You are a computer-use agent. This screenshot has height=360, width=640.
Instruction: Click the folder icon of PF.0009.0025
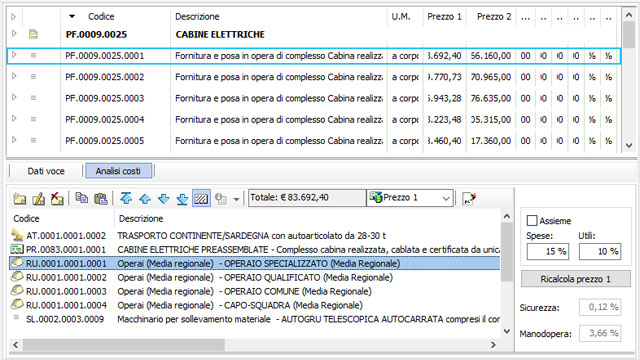click(x=33, y=34)
